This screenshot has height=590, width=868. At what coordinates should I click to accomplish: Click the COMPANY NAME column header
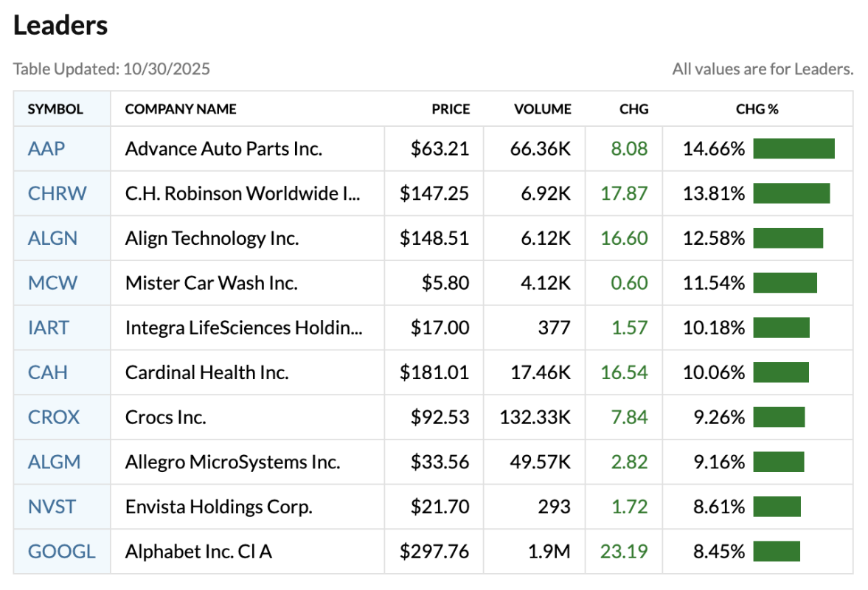tap(181, 109)
